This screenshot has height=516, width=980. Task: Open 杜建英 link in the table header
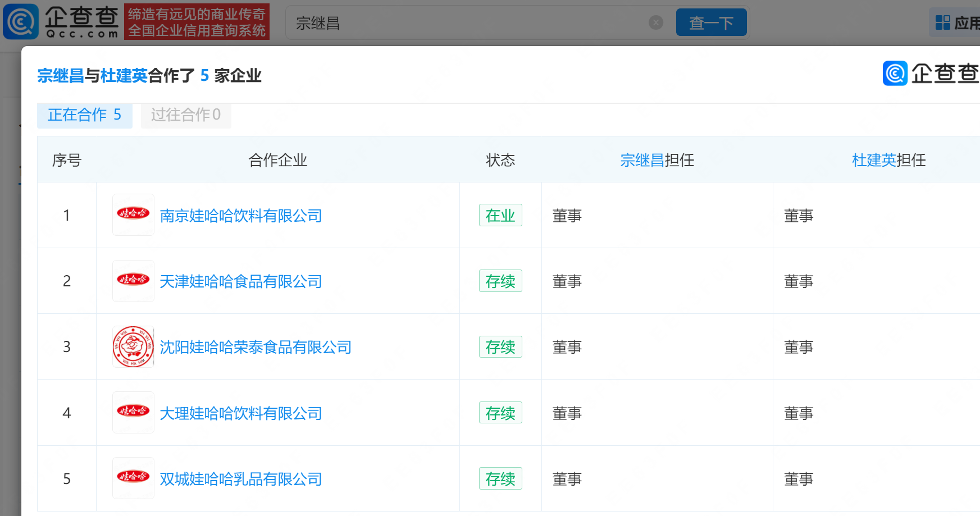click(874, 160)
